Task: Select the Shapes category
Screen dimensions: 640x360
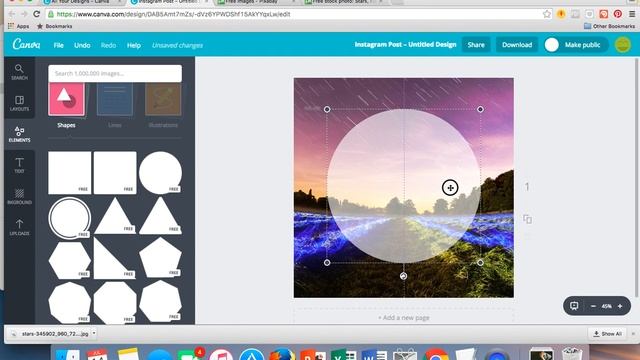Action: coord(67,105)
